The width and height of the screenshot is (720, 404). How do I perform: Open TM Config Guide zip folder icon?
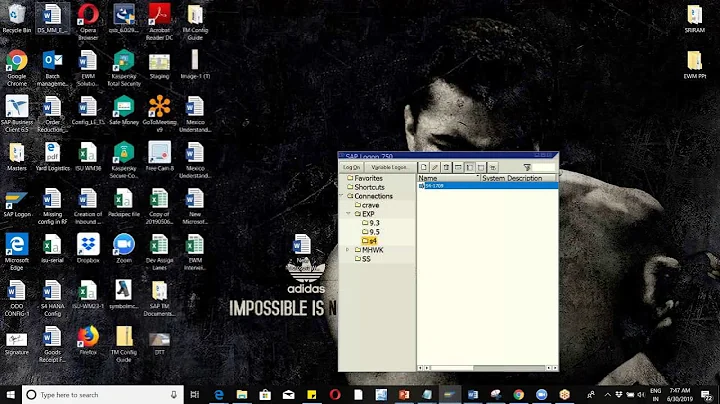click(x=124, y=343)
